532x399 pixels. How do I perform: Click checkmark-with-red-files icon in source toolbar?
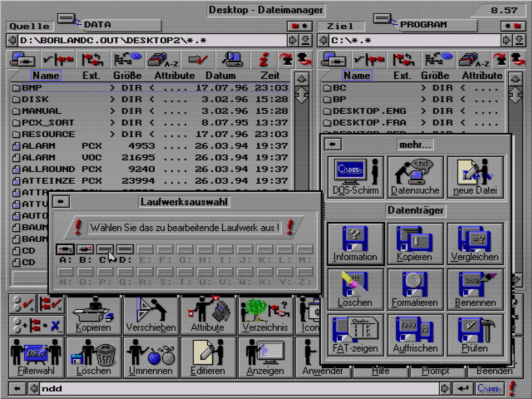click(58, 59)
